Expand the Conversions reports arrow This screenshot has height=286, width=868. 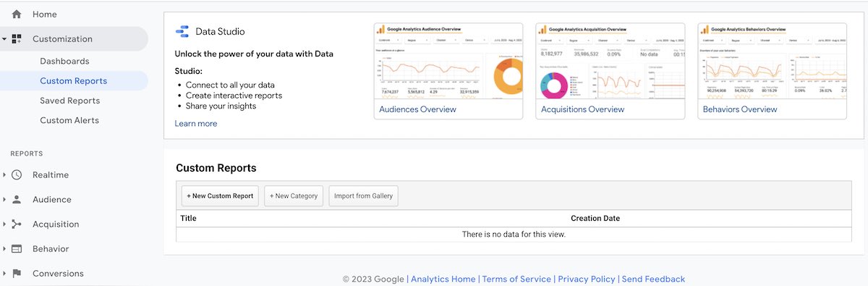click(4, 274)
